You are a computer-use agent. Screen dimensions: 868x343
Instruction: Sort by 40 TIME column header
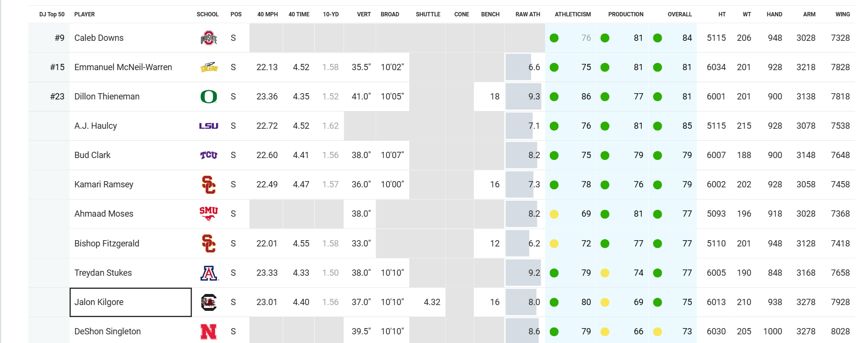[x=299, y=14]
